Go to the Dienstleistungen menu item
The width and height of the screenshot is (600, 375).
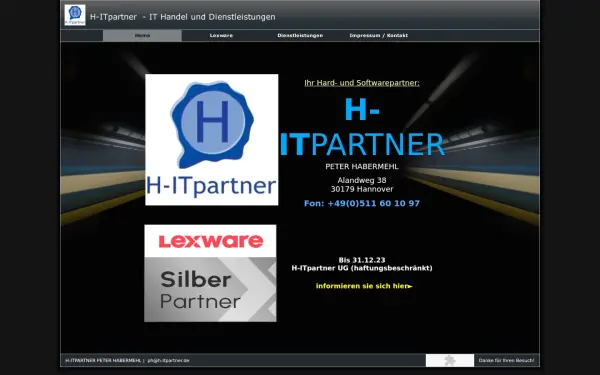click(x=300, y=36)
